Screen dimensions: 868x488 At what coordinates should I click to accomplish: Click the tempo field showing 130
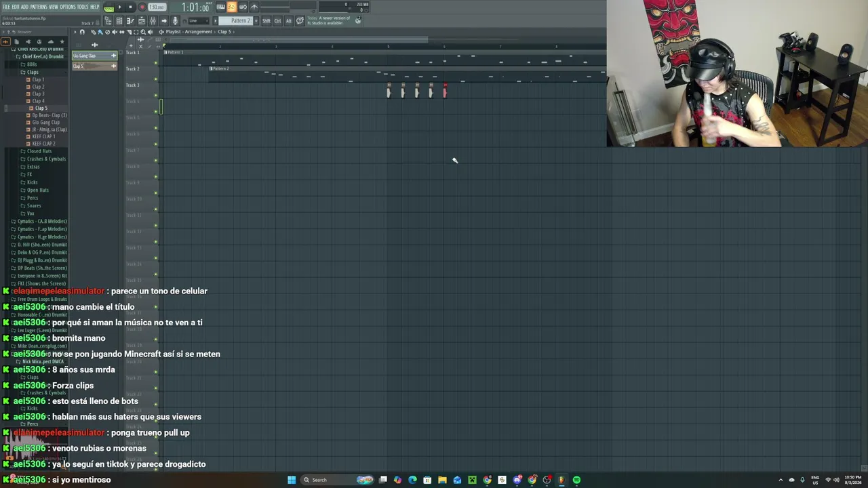157,7
